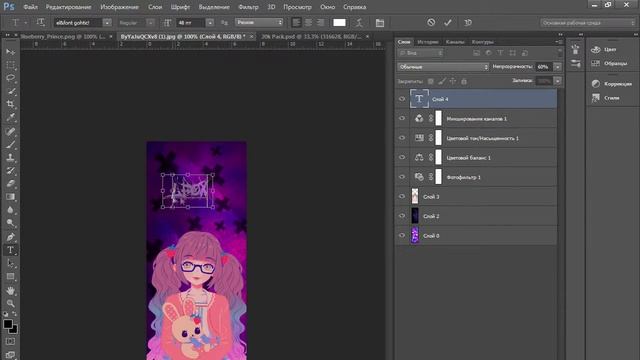Lock all for the layer
Viewport: 640px width, 360px height.
pos(464,81)
